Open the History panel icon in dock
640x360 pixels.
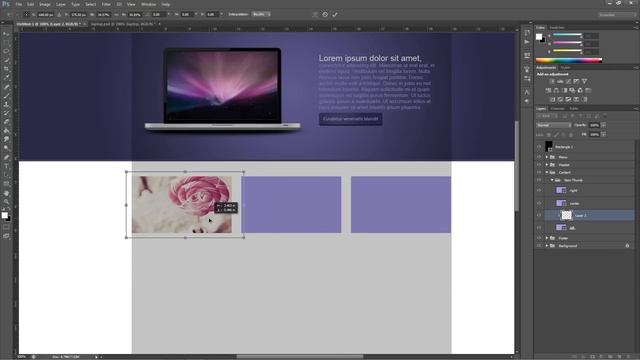[x=527, y=33]
